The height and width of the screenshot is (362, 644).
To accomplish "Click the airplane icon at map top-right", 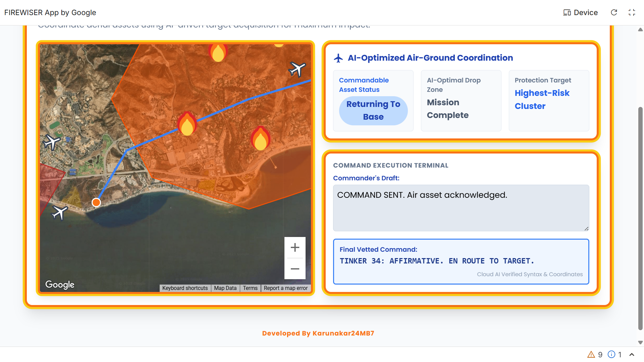I will click(x=297, y=69).
